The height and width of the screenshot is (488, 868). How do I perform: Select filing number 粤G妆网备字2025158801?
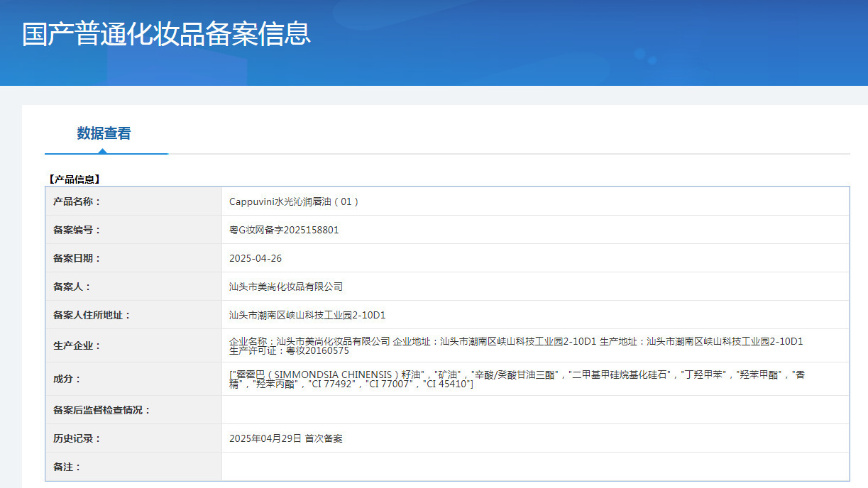[284, 230]
